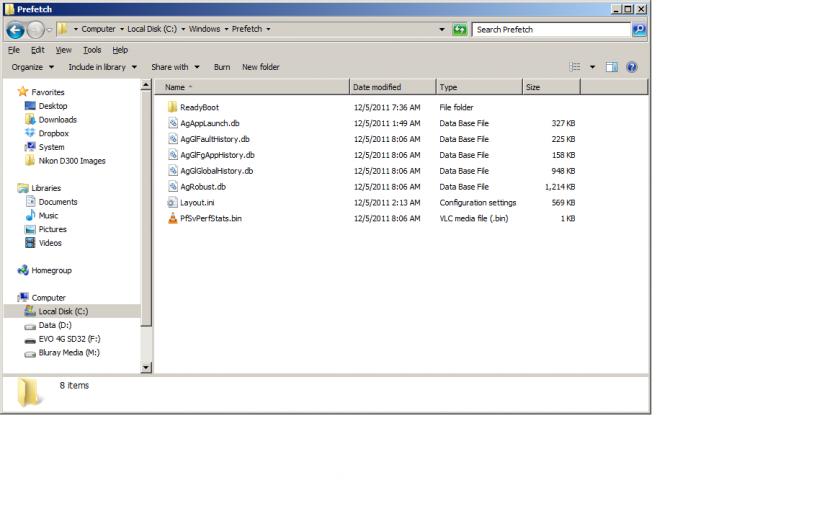The width and height of the screenshot is (830, 519).
Task: Select the AgRobust.db file icon
Action: (x=173, y=186)
